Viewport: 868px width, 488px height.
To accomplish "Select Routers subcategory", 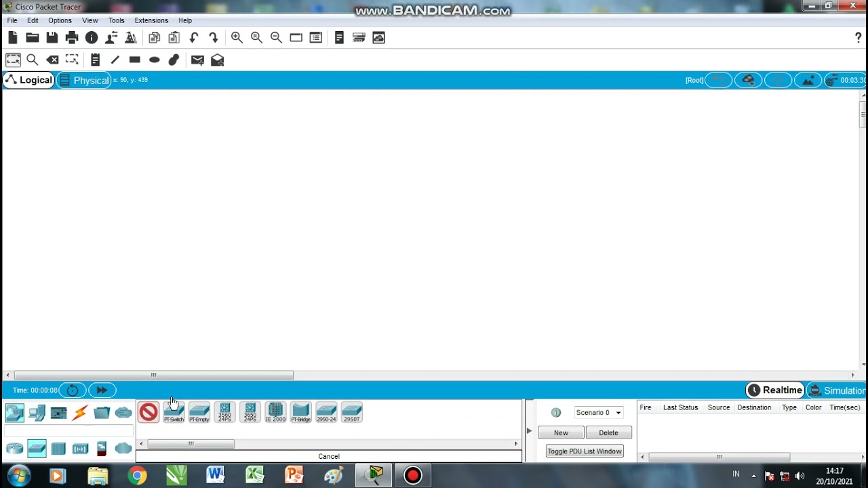I will click(15, 449).
